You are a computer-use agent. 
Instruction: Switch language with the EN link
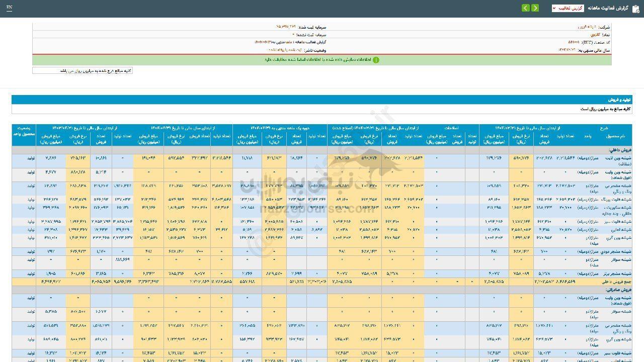(x=10, y=8)
